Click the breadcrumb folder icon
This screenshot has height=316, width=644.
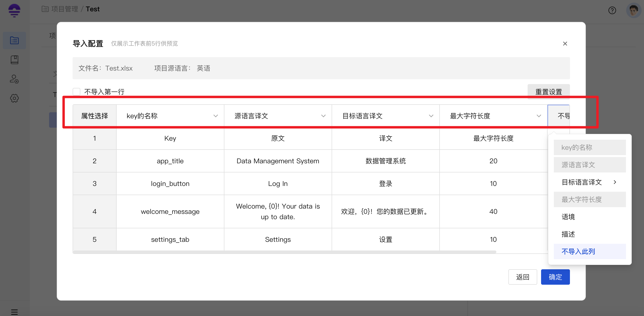[x=45, y=9]
